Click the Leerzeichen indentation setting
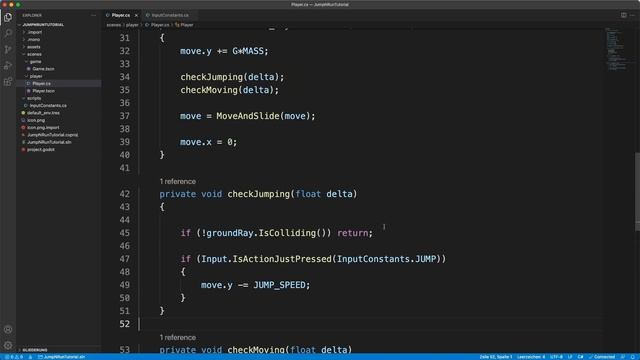This screenshot has width=640, height=360. click(531, 357)
